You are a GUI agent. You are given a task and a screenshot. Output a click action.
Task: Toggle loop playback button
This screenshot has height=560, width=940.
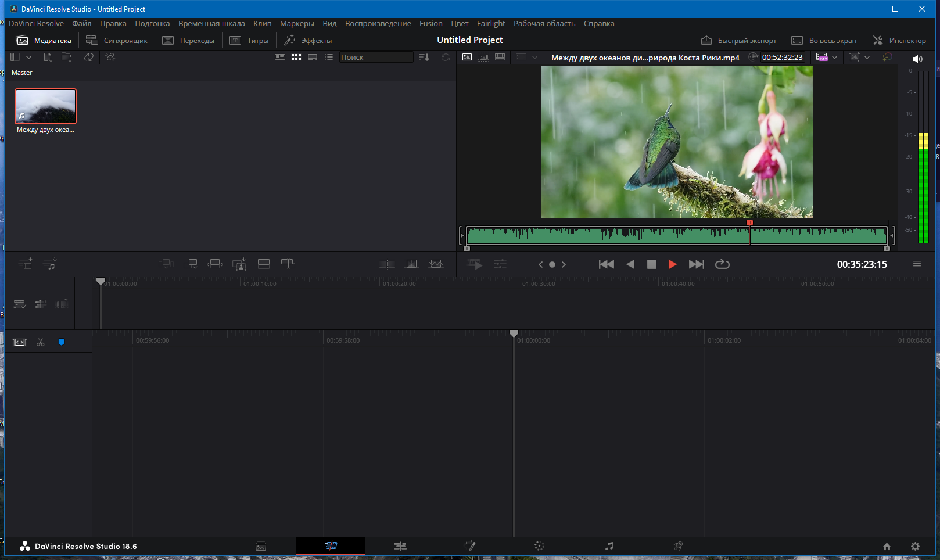[722, 264]
